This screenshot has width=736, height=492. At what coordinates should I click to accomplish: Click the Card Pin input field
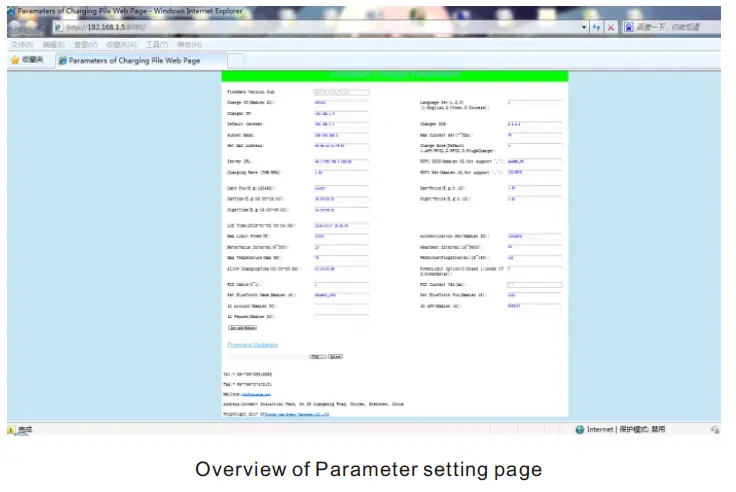341,188
